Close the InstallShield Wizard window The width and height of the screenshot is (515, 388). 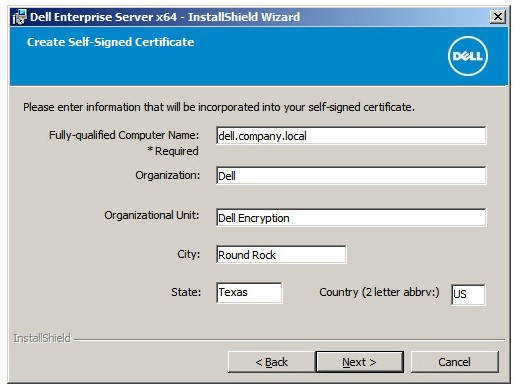click(x=498, y=16)
